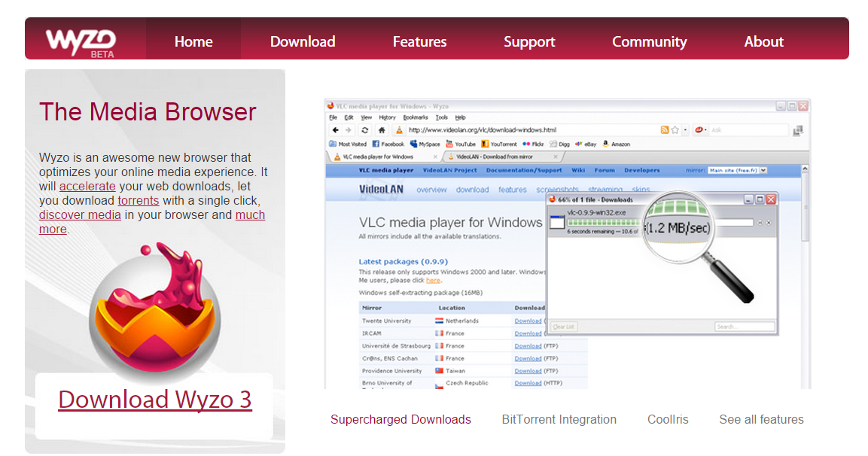Click "VideoLAN Project" link in screenshot page

click(x=449, y=171)
